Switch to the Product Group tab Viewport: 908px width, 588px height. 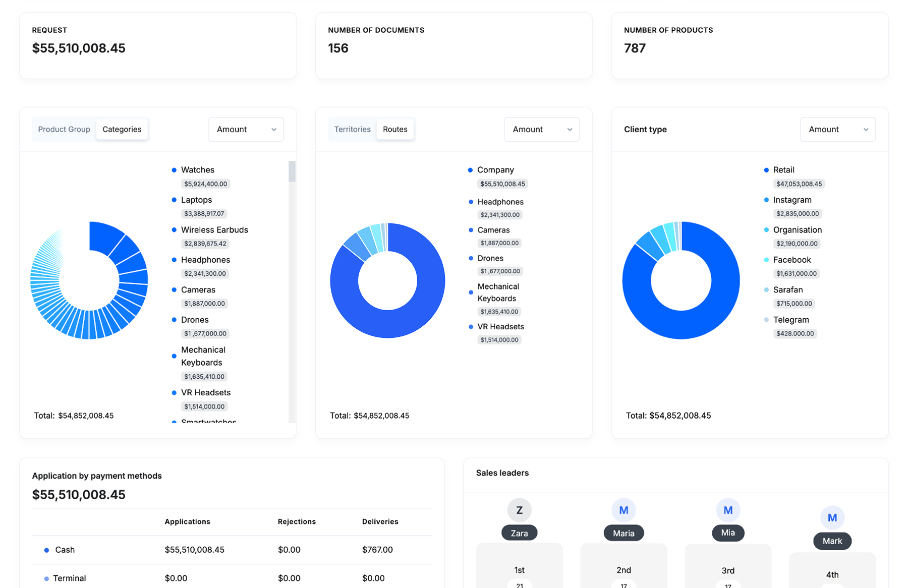[64, 130]
